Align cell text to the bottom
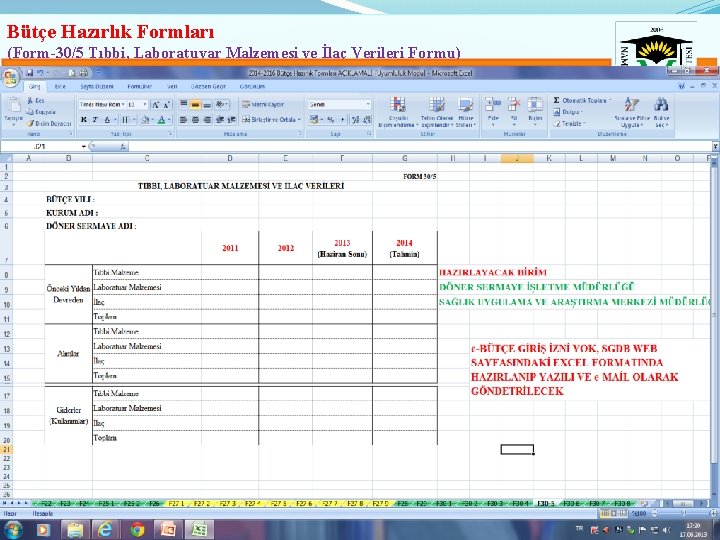The width and height of the screenshot is (720, 540). [207, 105]
